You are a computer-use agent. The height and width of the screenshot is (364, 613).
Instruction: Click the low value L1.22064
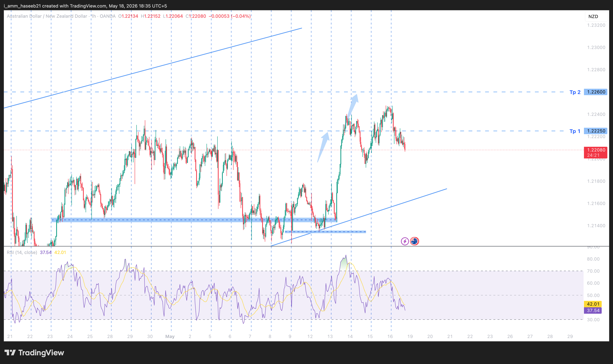point(173,16)
